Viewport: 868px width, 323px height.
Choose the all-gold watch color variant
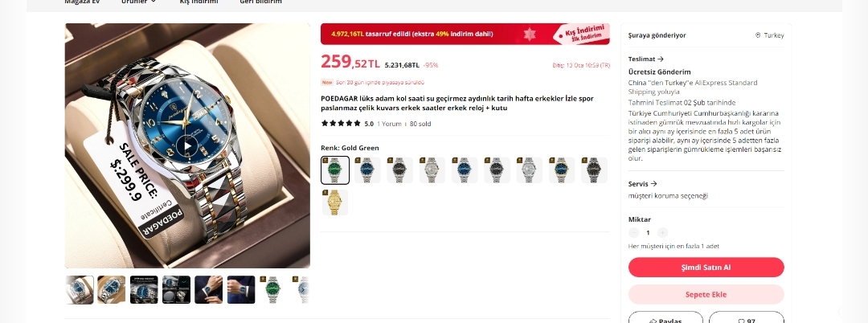coord(335,202)
